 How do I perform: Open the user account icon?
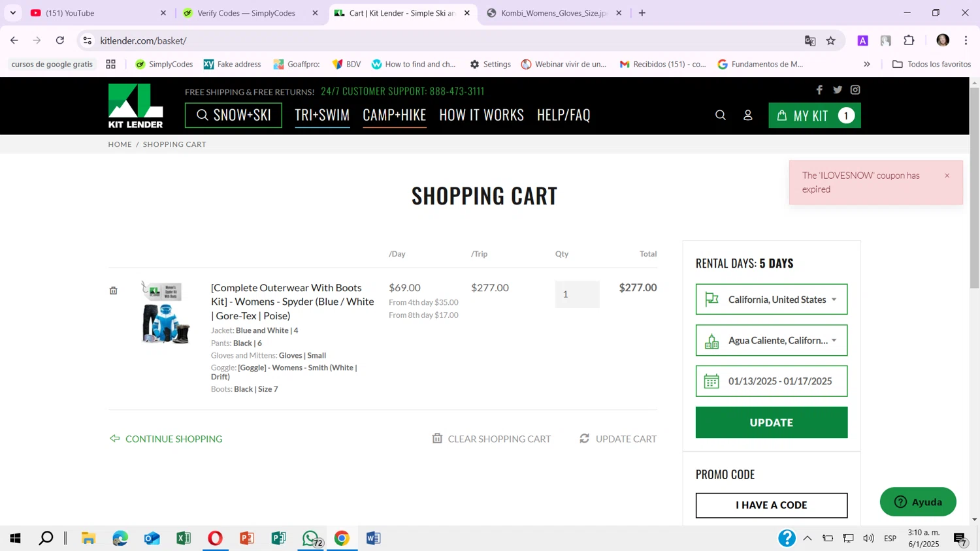[748, 116]
